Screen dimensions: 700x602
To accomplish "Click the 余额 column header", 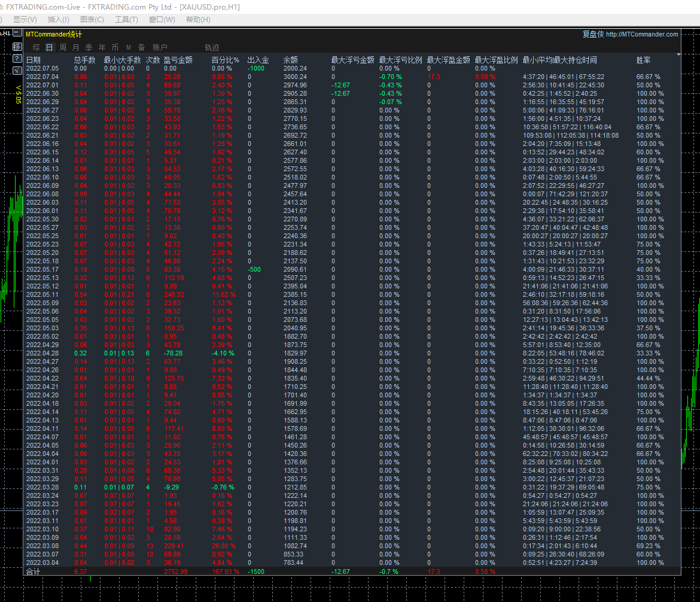I will coord(291,60).
